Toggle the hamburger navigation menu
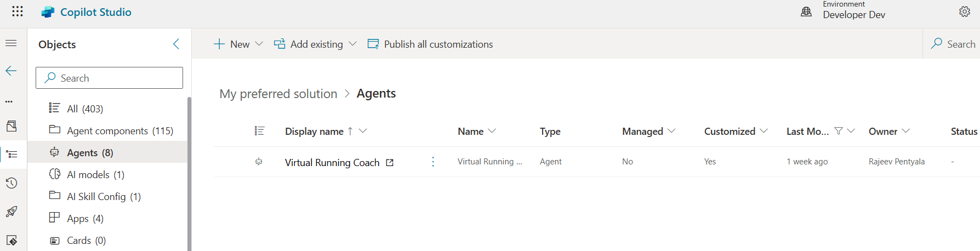980x251 pixels. [x=11, y=43]
